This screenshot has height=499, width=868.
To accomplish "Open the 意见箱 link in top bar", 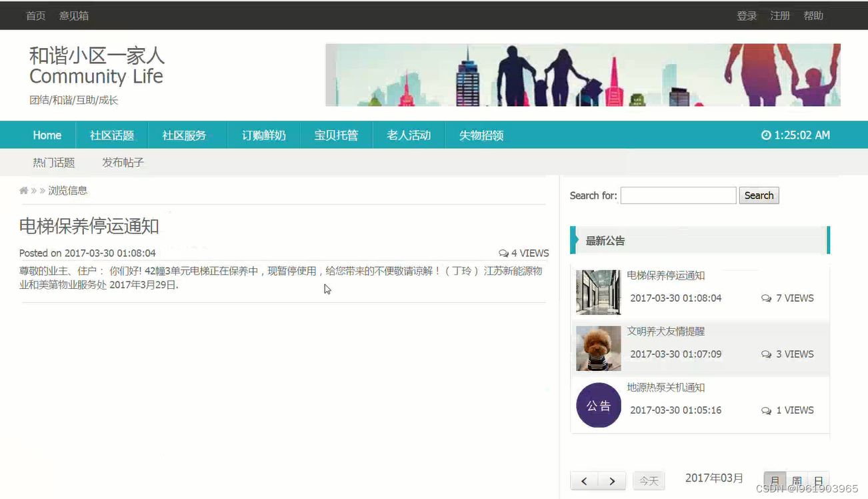I will click(x=74, y=16).
